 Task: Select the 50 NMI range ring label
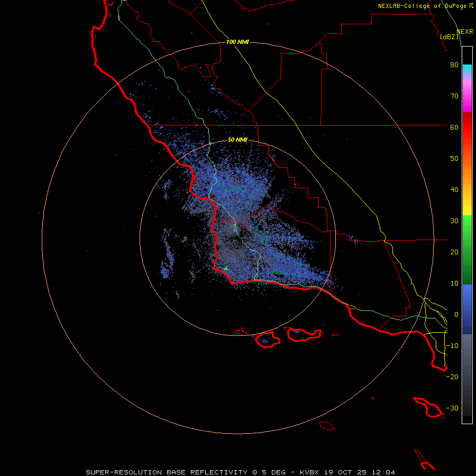click(x=237, y=140)
